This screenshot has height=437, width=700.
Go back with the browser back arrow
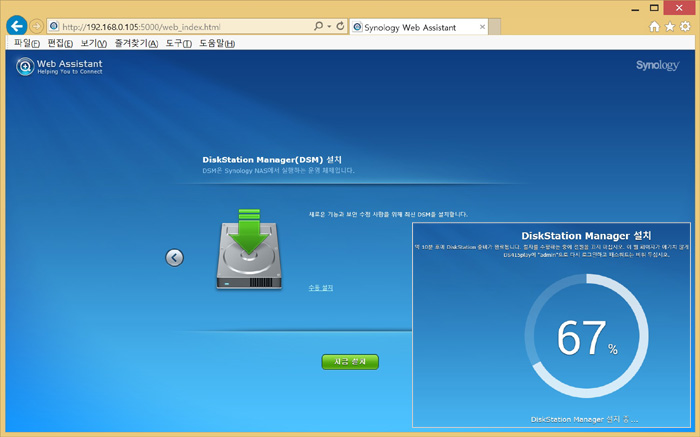click(x=17, y=26)
